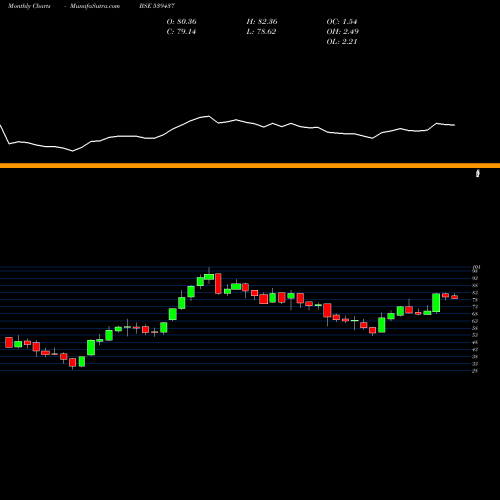Click the last red candle on the right
This screenshot has height=500, width=500.
[x=455, y=297]
